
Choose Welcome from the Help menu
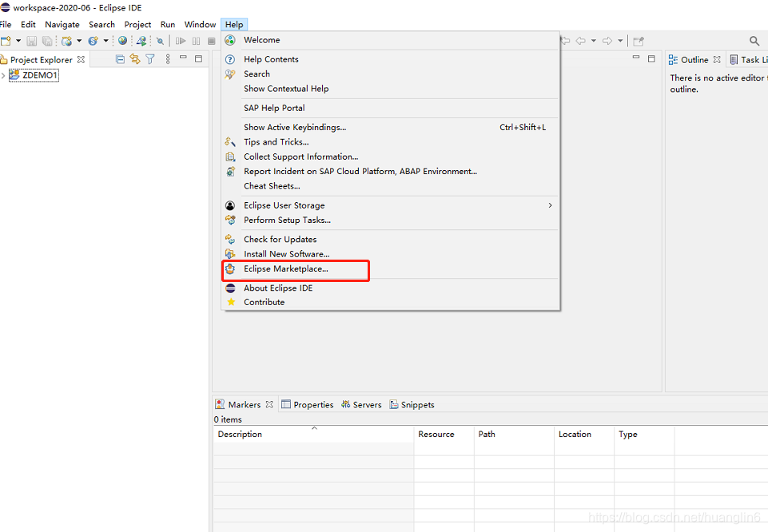[x=390, y=40]
